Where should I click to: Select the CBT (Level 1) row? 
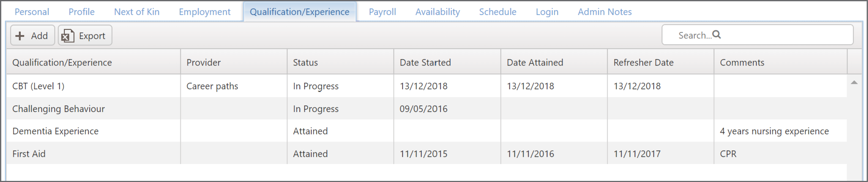tap(427, 86)
